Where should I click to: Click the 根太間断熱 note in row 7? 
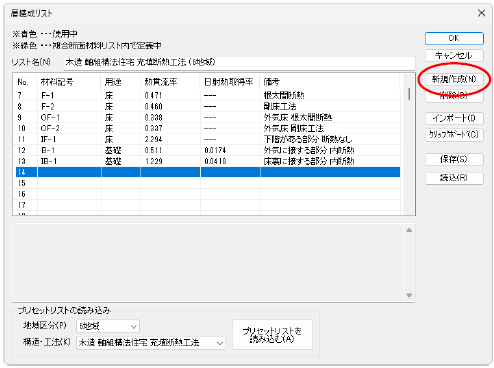(284, 96)
